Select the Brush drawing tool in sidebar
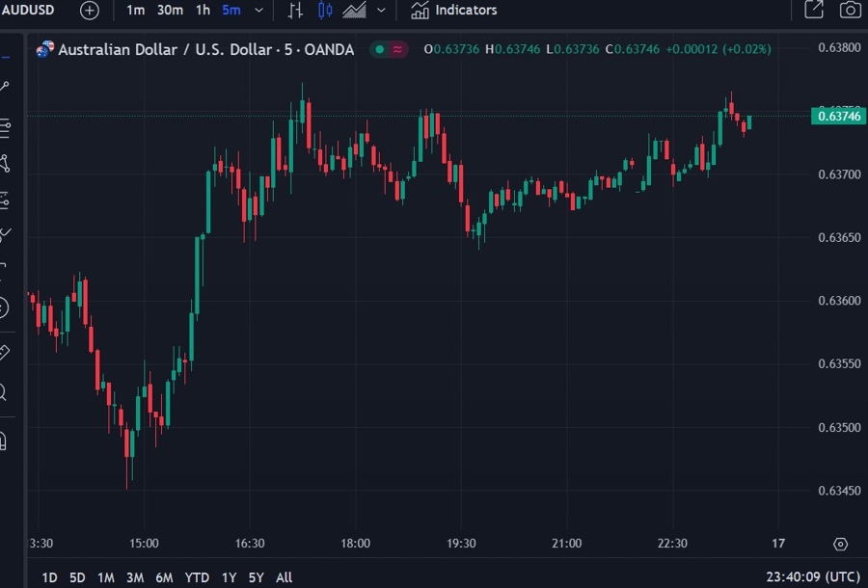868x588 pixels. (x=5, y=234)
